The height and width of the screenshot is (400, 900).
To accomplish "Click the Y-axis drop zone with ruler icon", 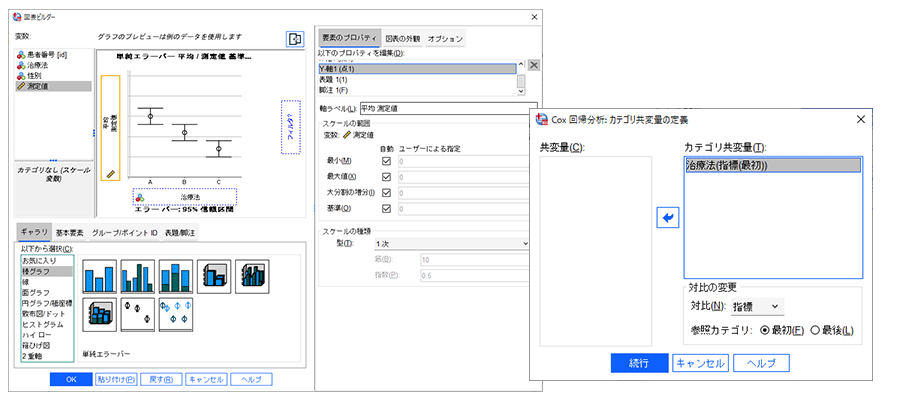I will (x=110, y=128).
